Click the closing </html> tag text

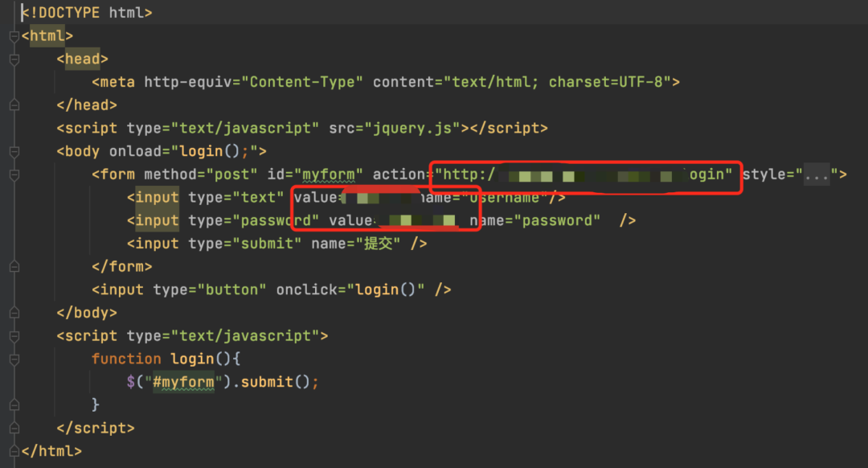51,451
